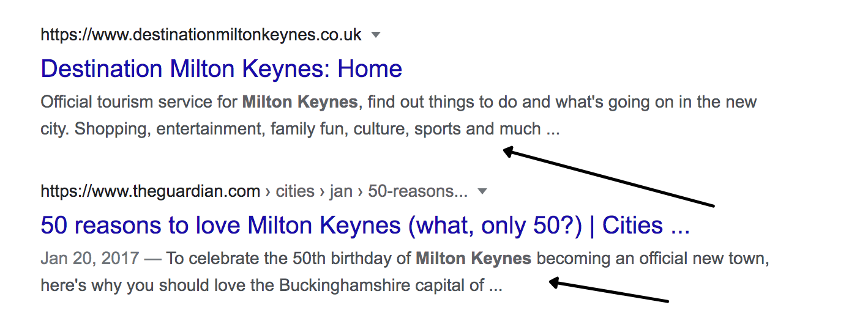Image resolution: width=868 pixels, height=324 pixels.
Task: Click the "cities" breadcrumb segment
Action: [x=295, y=191]
